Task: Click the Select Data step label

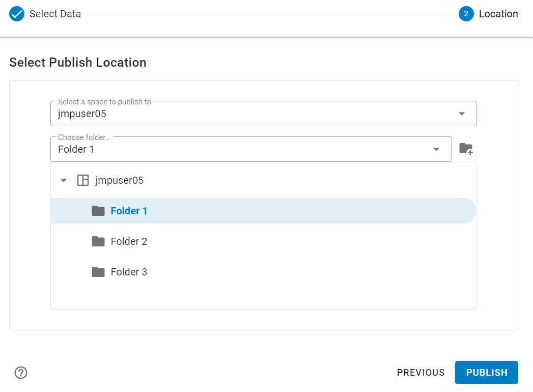Action: click(x=53, y=14)
